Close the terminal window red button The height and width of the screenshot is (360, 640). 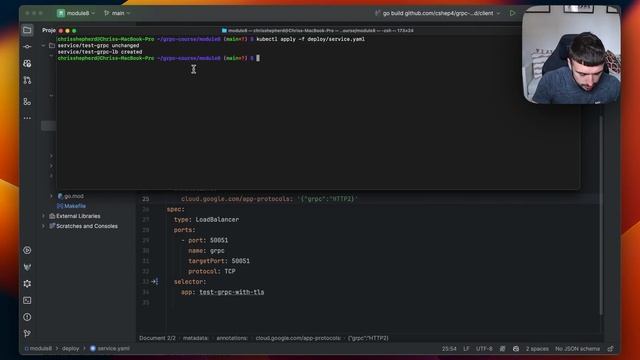(x=61, y=31)
